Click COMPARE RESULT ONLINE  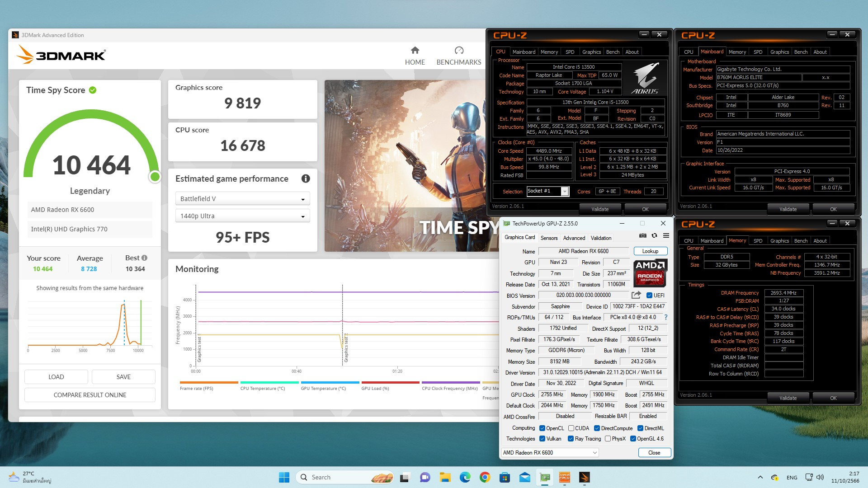point(90,395)
